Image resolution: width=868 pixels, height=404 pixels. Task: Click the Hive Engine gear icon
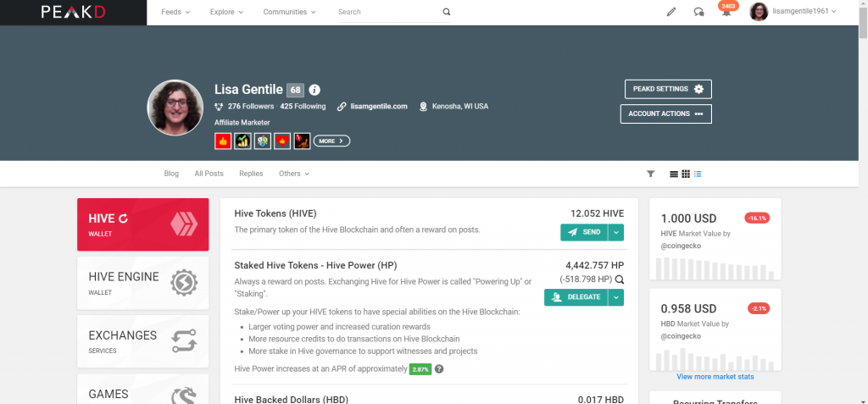click(184, 283)
